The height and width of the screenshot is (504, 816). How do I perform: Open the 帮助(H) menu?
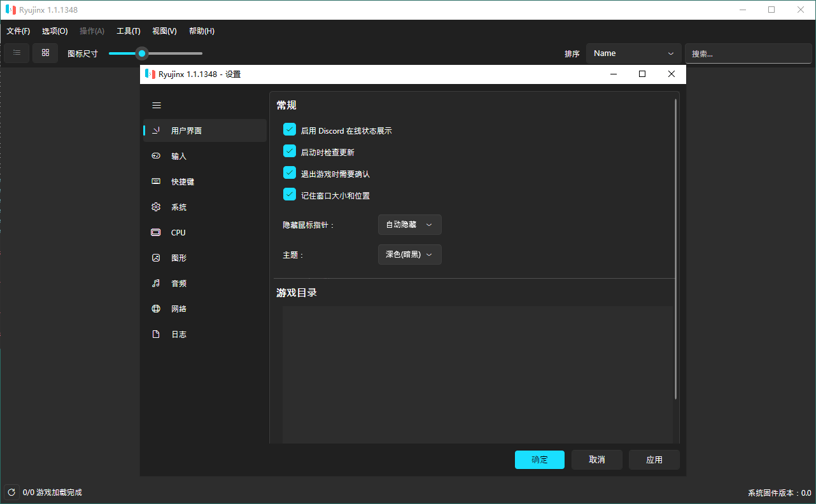click(x=201, y=31)
